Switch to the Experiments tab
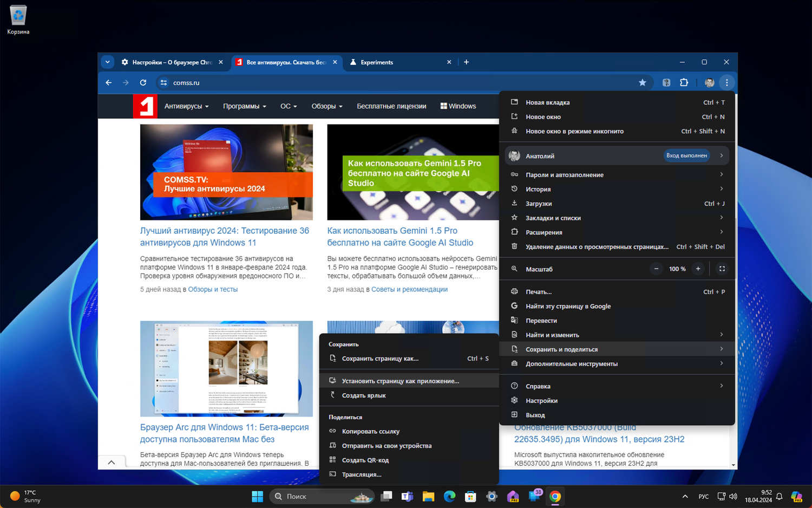The image size is (812, 508). coord(400,62)
